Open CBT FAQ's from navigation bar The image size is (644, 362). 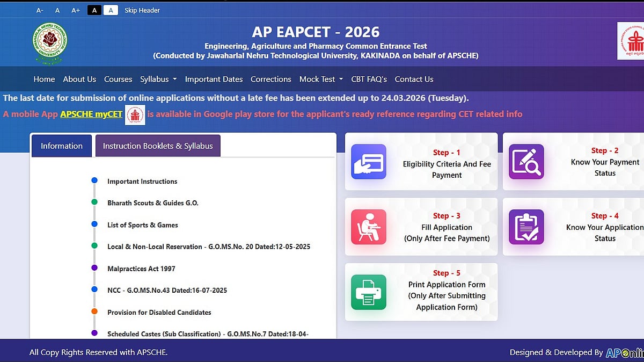click(x=369, y=79)
